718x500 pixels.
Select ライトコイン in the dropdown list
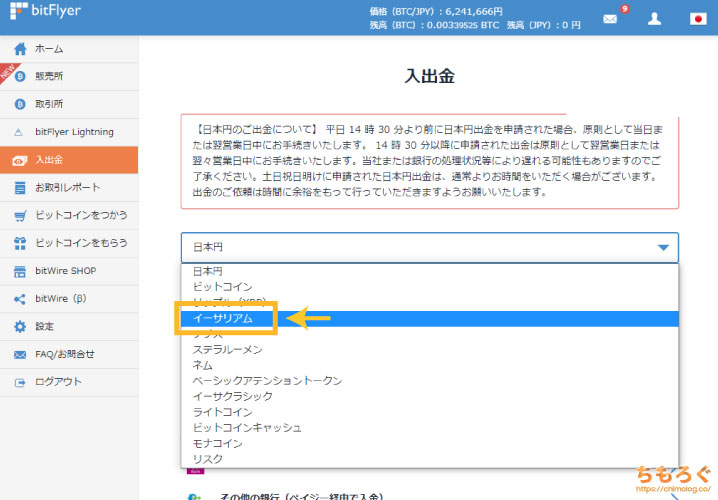point(430,412)
